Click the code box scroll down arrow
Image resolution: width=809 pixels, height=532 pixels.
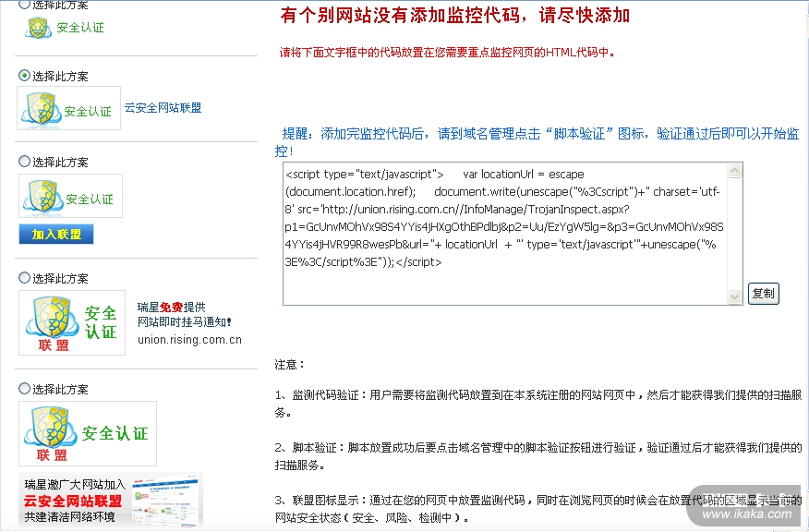[735, 296]
